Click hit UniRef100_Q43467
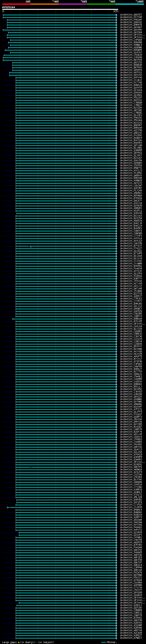The image size is (146, 644). (x=131, y=27)
